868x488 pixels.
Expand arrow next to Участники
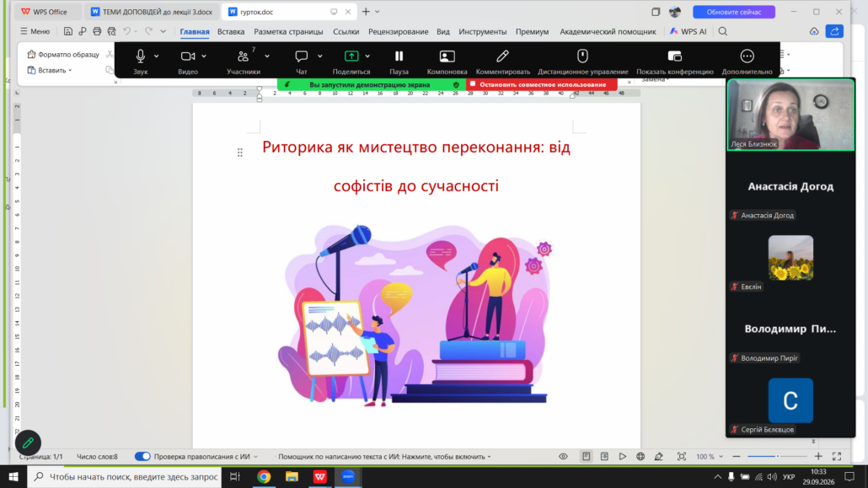tap(267, 56)
